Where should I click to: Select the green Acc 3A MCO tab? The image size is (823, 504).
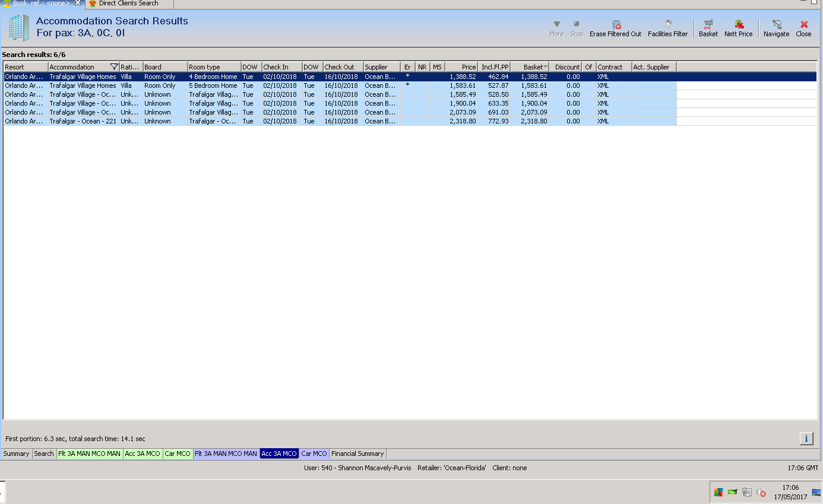click(143, 454)
